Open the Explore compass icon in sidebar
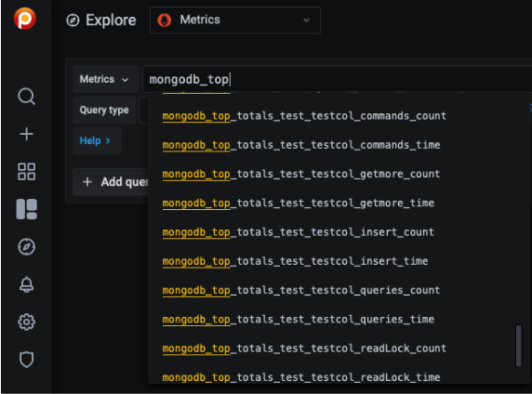 click(x=26, y=246)
